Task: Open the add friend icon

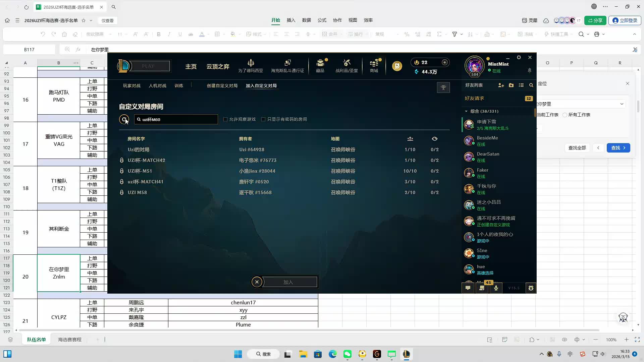Action: [x=501, y=85]
